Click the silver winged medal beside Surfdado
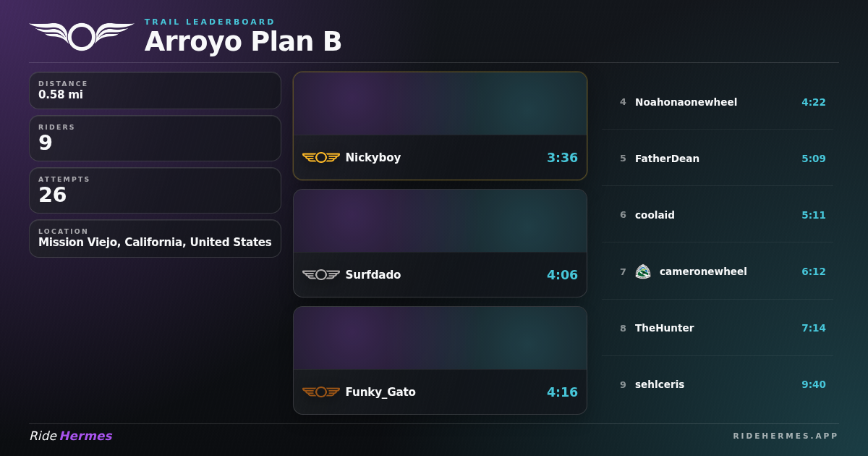 (x=321, y=275)
